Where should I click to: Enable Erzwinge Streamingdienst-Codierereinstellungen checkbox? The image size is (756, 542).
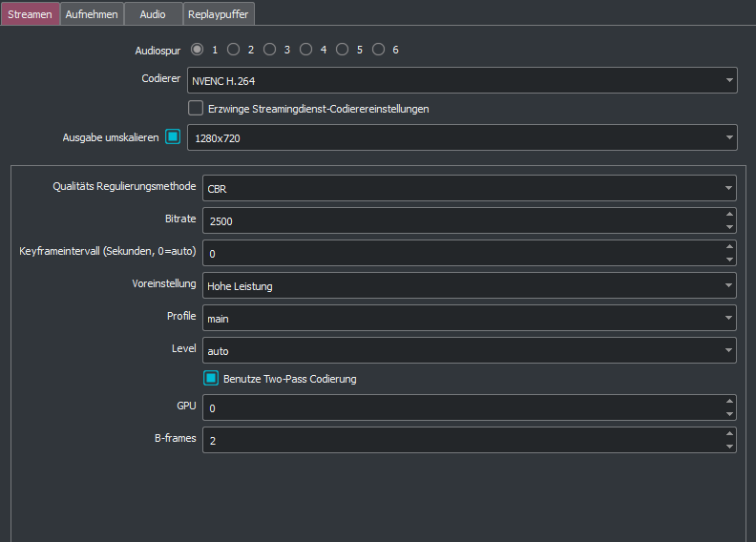[x=196, y=109]
